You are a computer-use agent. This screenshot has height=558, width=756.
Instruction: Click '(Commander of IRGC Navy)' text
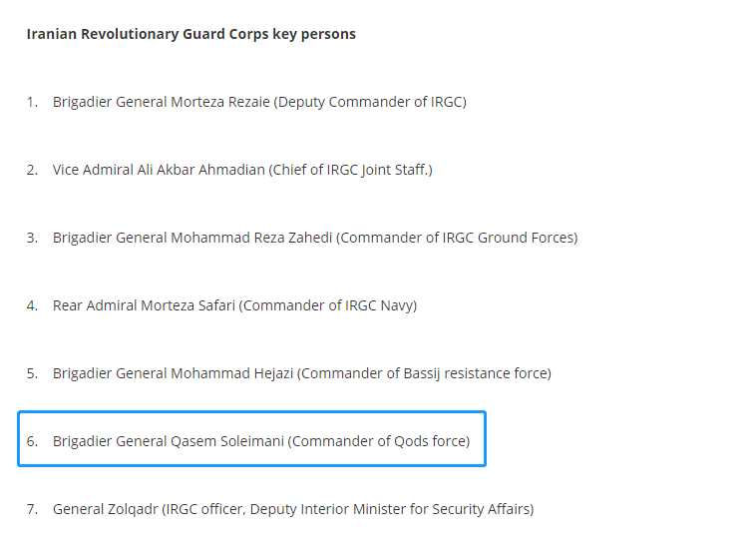coord(328,306)
